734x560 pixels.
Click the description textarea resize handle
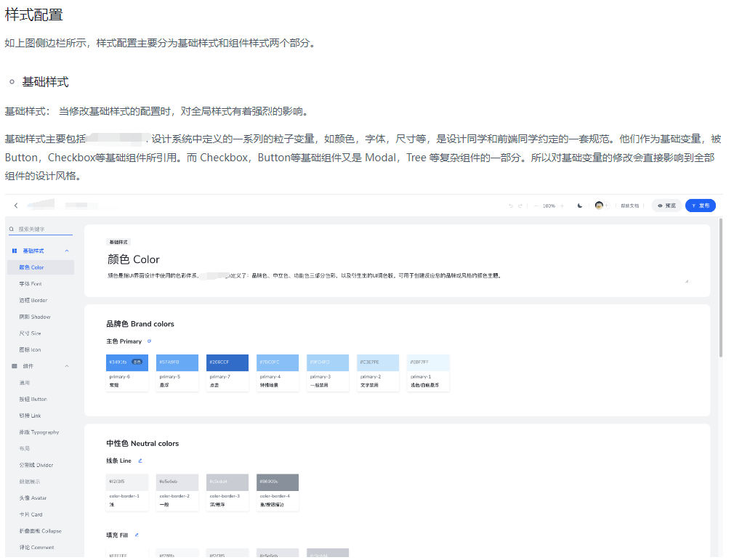tap(687, 281)
